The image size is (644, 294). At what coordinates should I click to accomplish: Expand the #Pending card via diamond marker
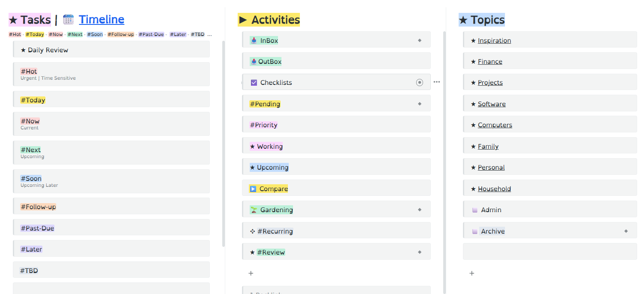[x=420, y=104]
